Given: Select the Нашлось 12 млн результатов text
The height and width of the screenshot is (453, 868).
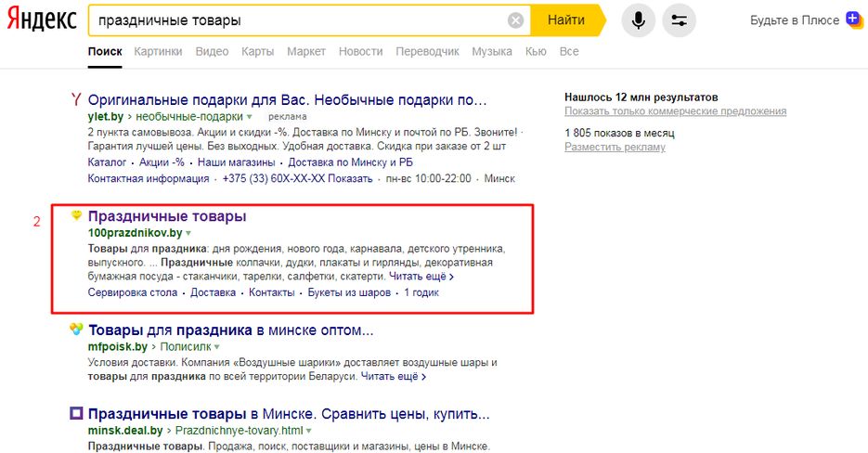Looking at the screenshot, I should click(x=641, y=97).
